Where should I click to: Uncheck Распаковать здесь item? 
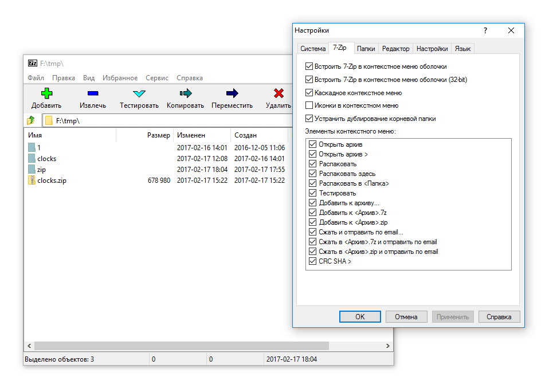click(x=313, y=174)
